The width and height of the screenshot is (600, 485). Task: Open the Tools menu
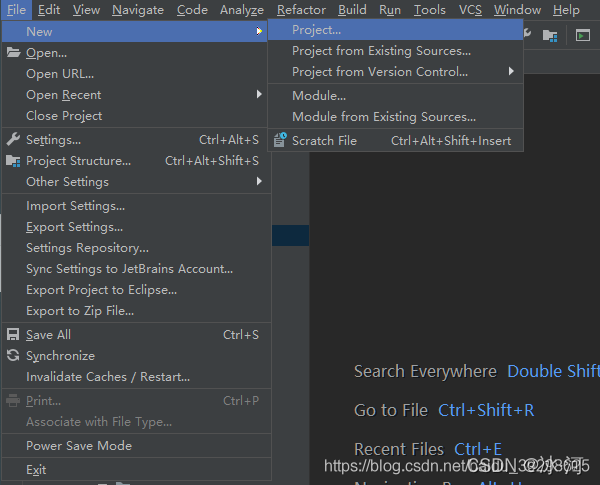click(430, 10)
